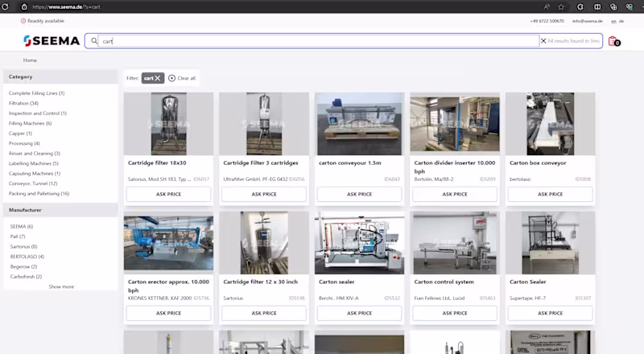Ask price for Carton box conveyor
644x354 pixels.
pyautogui.click(x=550, y=194)
